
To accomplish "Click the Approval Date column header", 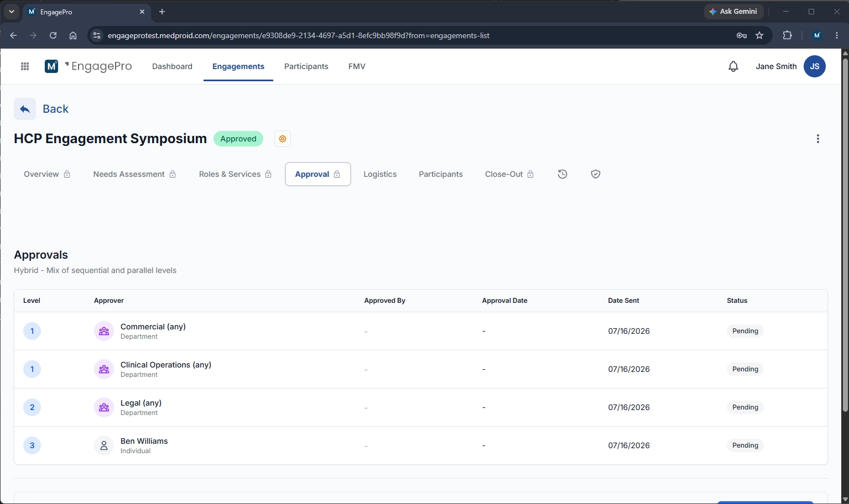I will (x=504, y=301).
